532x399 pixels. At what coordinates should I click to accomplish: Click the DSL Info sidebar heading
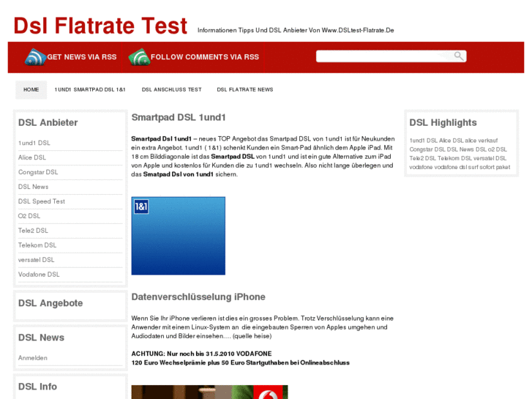tap(37, 387)
